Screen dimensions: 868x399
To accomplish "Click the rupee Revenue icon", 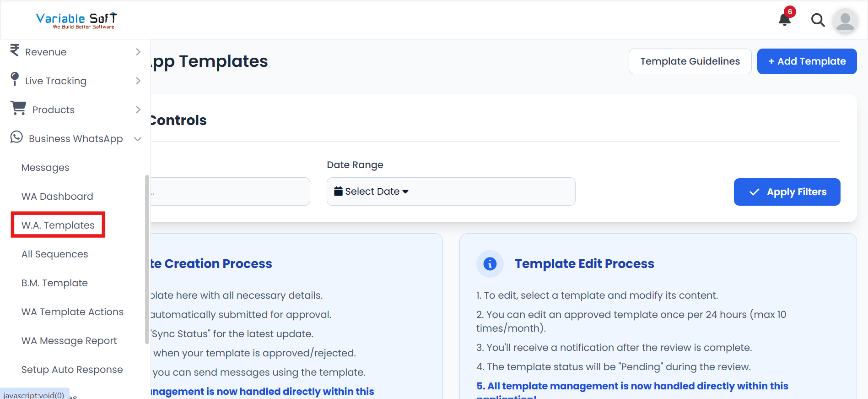I will click(15, 50).
